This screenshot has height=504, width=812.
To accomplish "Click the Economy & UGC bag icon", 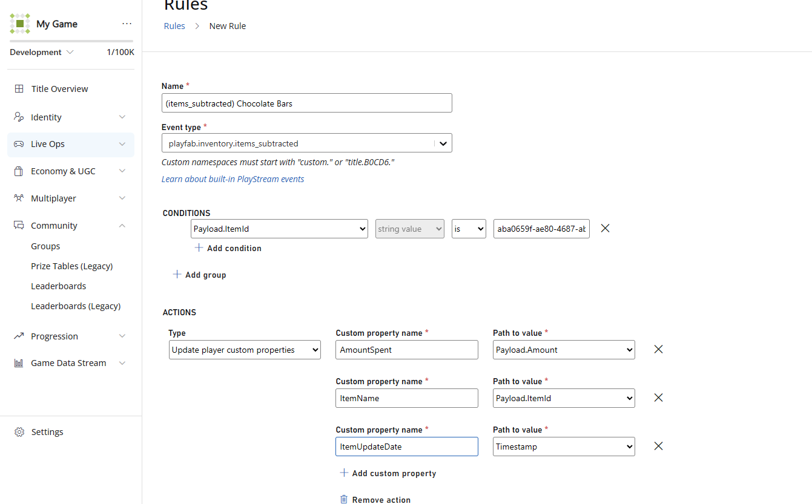I will point(19,171).
